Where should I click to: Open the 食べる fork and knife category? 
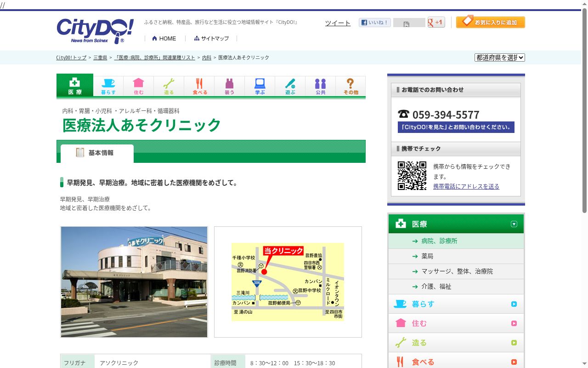pyautogui.click(x=199, y=86)
